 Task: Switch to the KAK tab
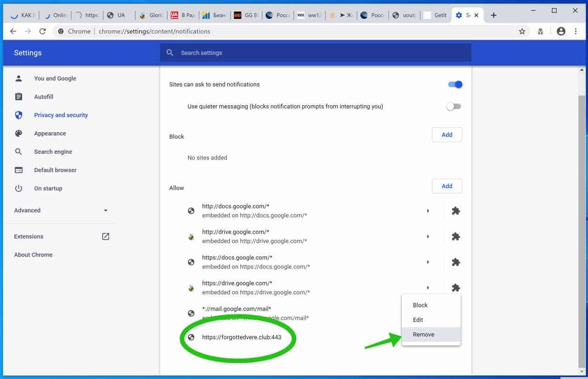23,15
